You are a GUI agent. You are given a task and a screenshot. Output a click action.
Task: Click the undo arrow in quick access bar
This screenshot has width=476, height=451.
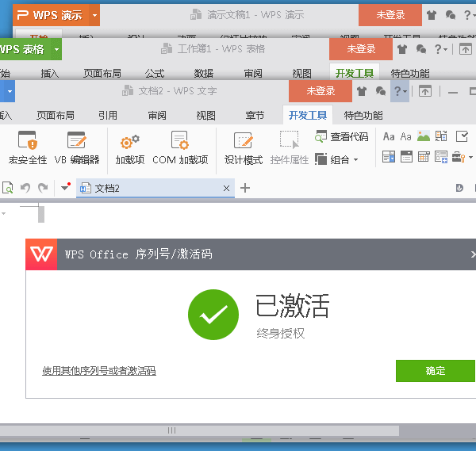click(25, 188)
